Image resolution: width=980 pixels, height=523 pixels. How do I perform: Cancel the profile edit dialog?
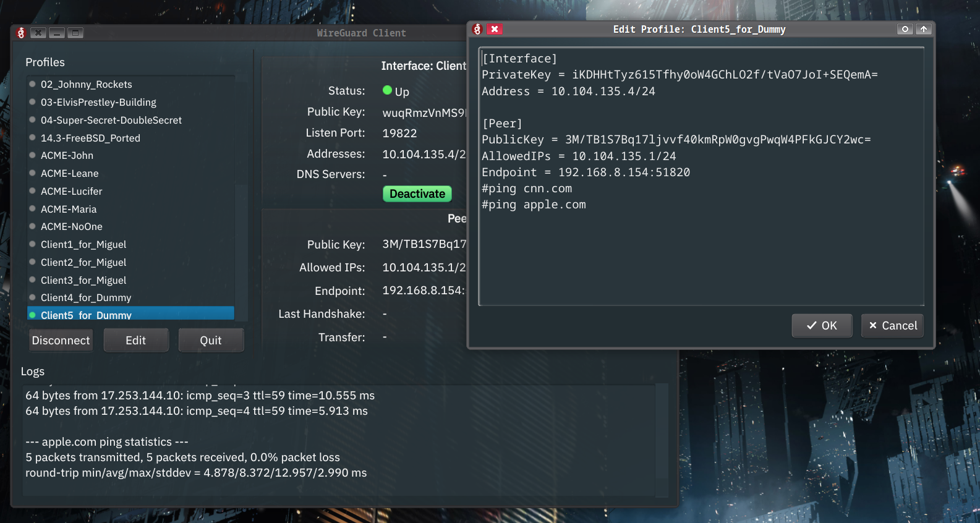pyautogui.click(x=892, y=326)
